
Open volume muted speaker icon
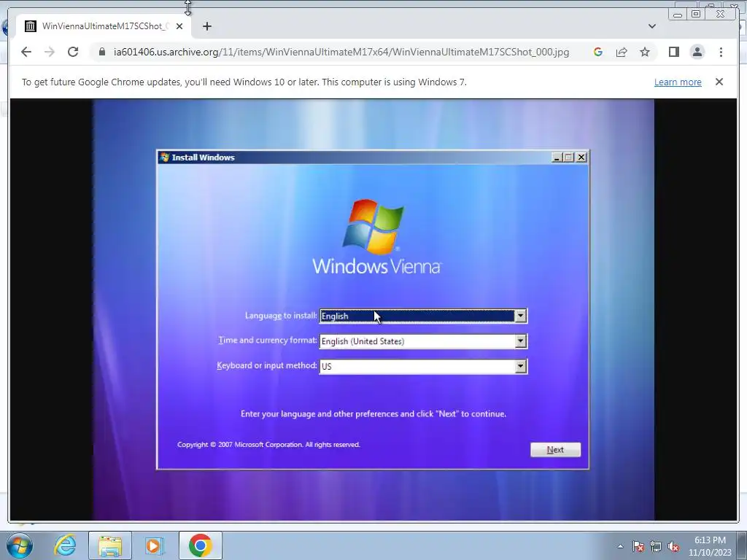[x=673, y=546]
